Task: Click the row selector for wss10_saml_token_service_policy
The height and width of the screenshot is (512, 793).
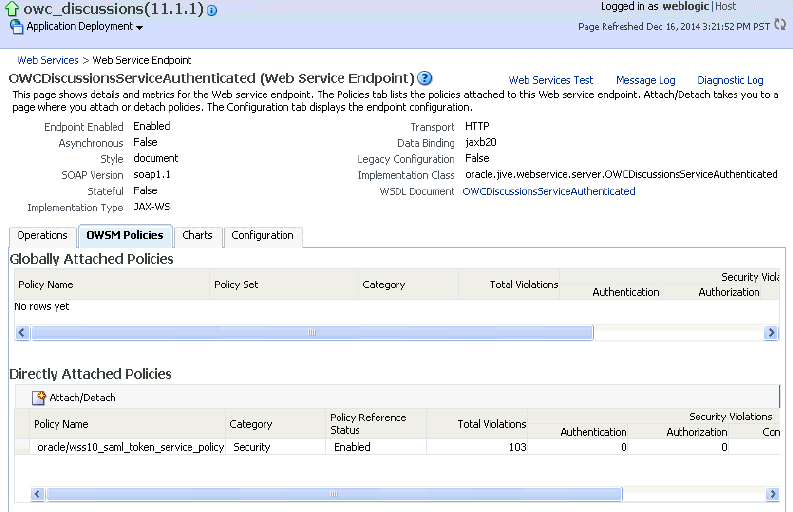Action: click(22, 447)
